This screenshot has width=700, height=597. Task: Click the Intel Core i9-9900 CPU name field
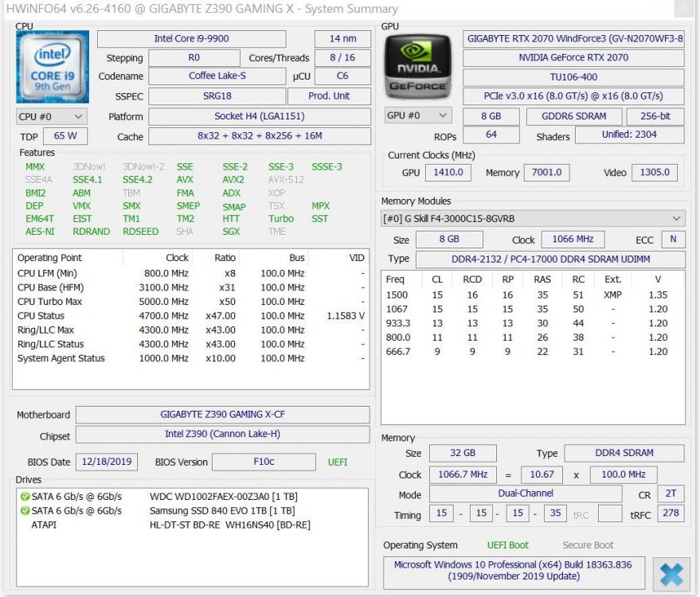coord(191,39)
